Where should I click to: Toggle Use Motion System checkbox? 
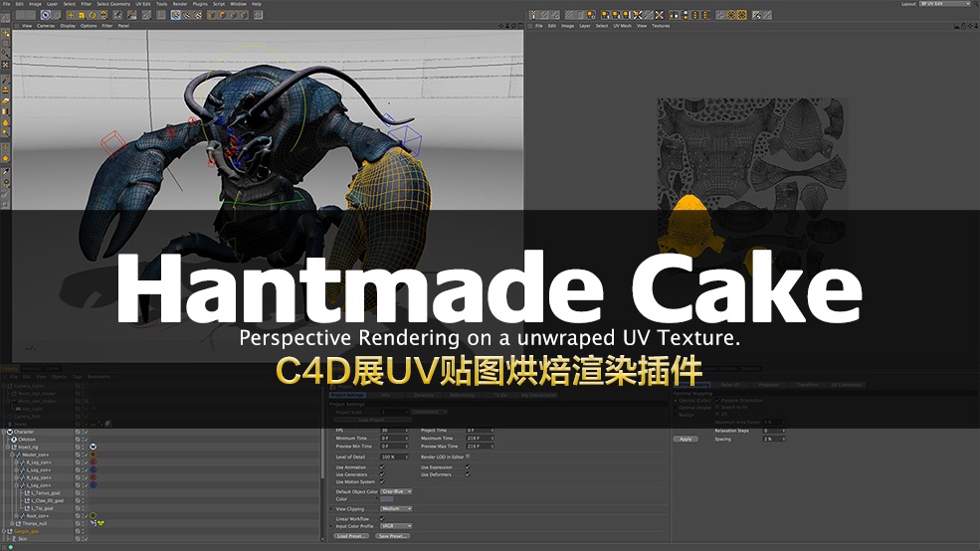[382, 481]
